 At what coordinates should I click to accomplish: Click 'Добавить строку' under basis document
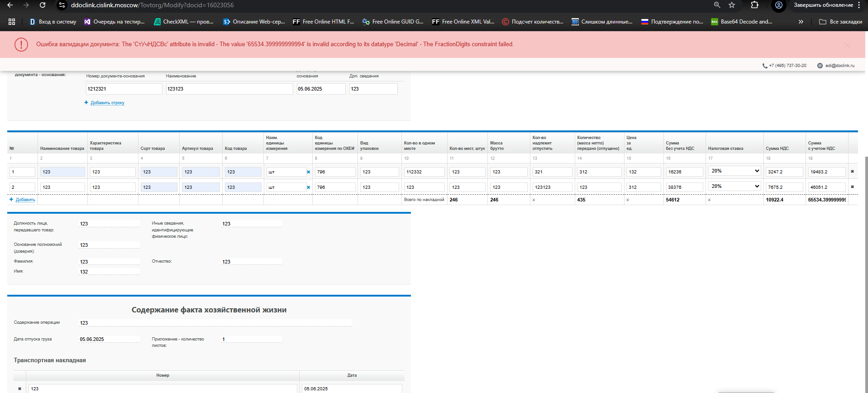click(x=107, y=103)
